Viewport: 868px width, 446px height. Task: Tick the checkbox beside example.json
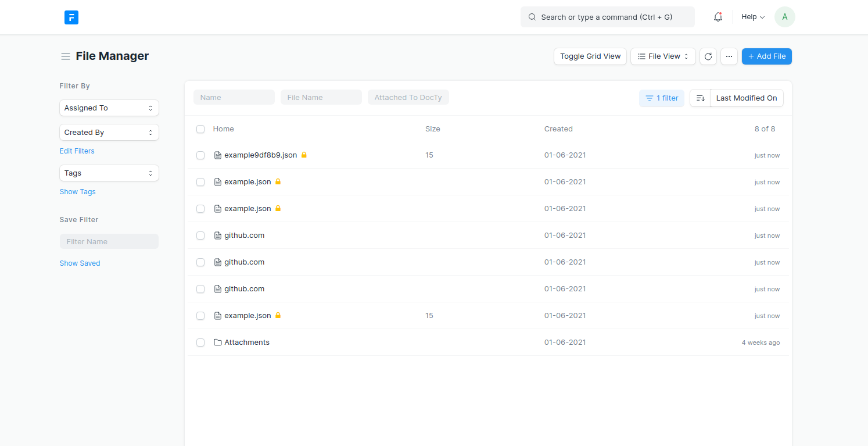[x=200, y=181]
